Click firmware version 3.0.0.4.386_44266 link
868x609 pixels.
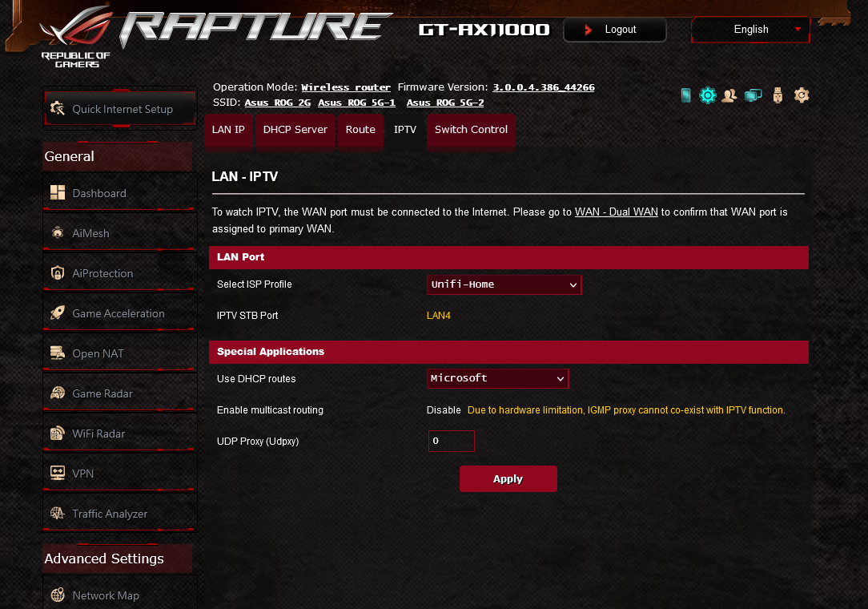coord(544,87)
